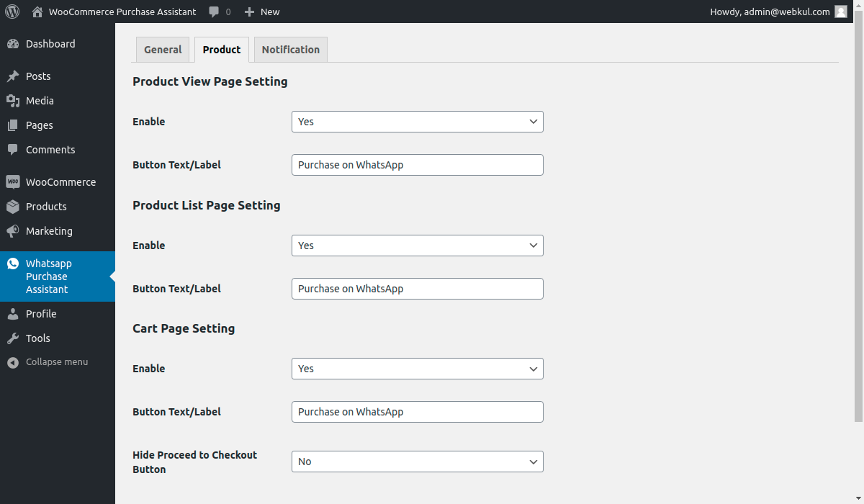Expand Cart Page Enable dropdown
This screenshot has height=504, width=864.
417,369
